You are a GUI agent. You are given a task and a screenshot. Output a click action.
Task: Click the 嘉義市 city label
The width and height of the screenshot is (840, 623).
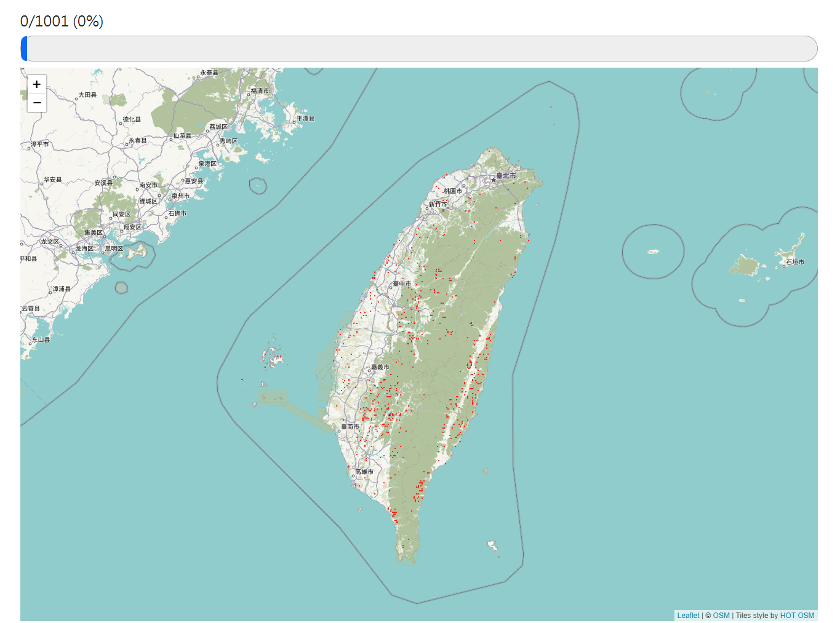click(x=380, y=367)
